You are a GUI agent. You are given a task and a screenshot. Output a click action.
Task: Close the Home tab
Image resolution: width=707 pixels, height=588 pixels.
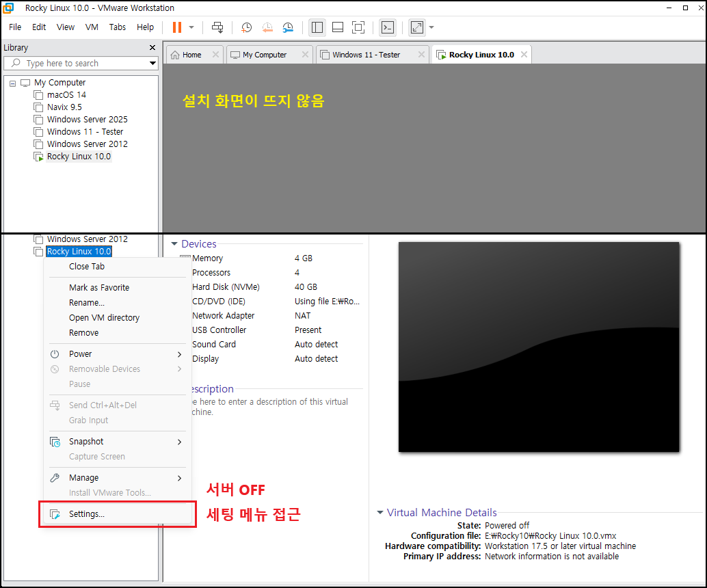pos(215,55)
